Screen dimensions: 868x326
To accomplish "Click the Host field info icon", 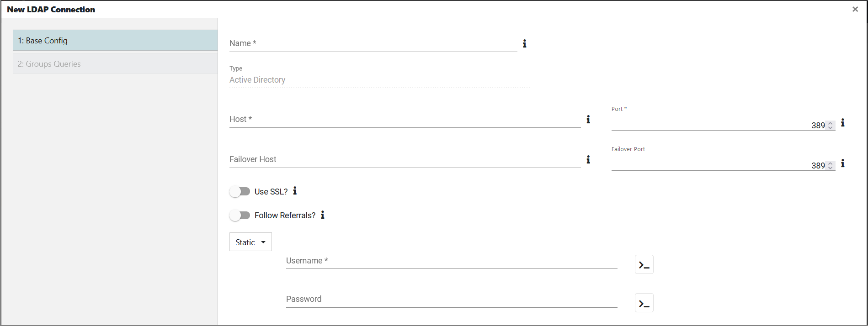I will tap(588, 120).
